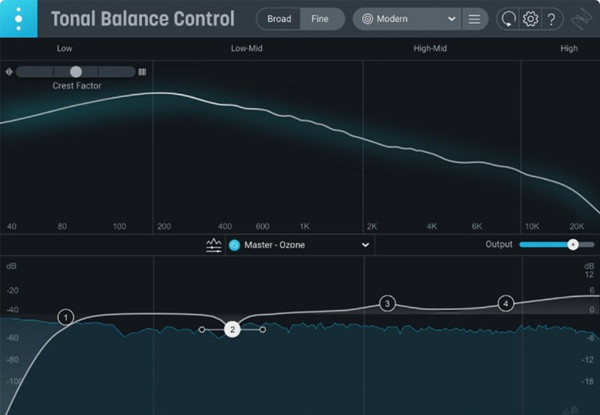This screenshot has width=600, height=415.
Task: Click the 1K frequency marker
Action: point(305,226)
